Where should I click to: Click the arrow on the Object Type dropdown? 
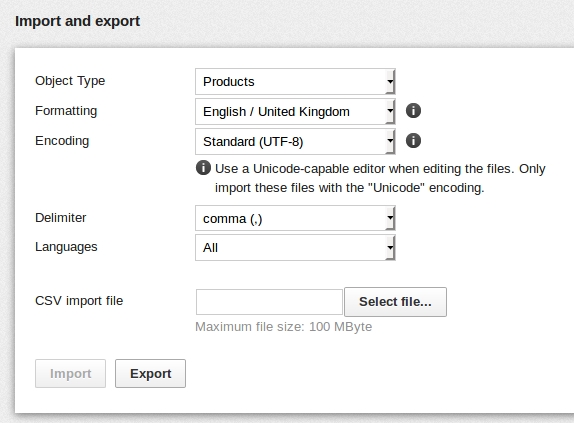click(x=390, y=82)
